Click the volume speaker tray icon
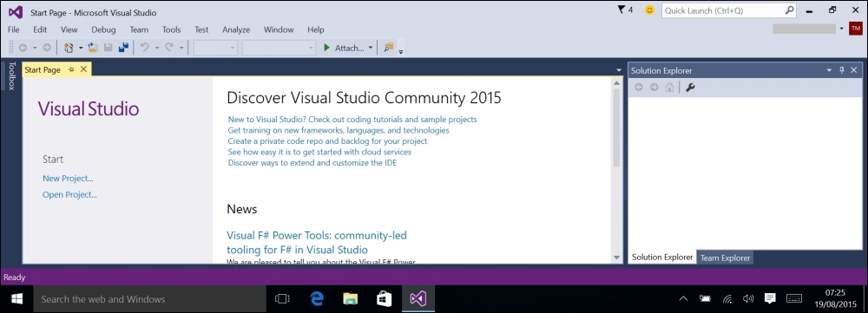The height and width of the screenshot is (313, 868). (x=748, y=298)
